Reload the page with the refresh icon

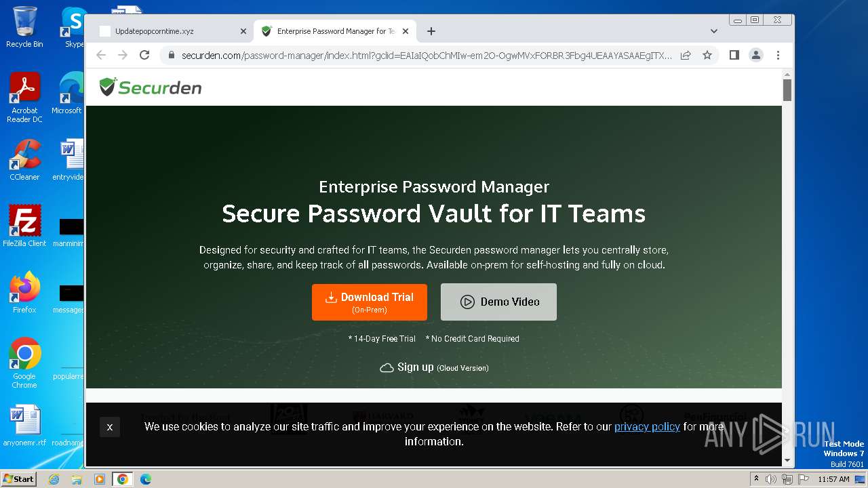[144, 55]
